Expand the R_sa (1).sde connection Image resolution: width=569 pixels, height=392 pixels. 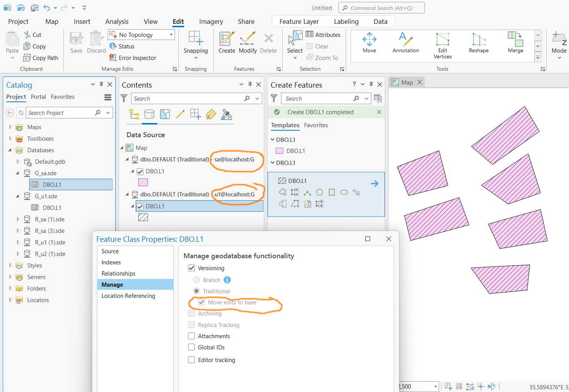pos(18,219)
